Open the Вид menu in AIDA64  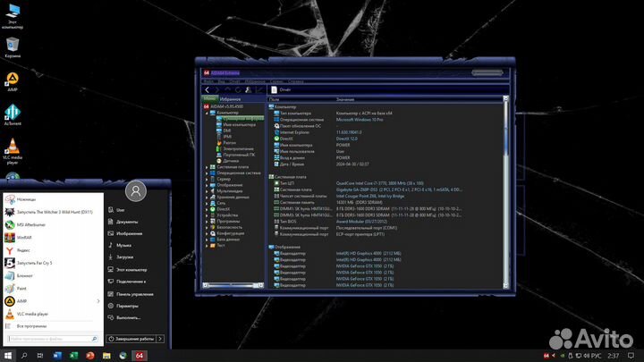[221, 81]
